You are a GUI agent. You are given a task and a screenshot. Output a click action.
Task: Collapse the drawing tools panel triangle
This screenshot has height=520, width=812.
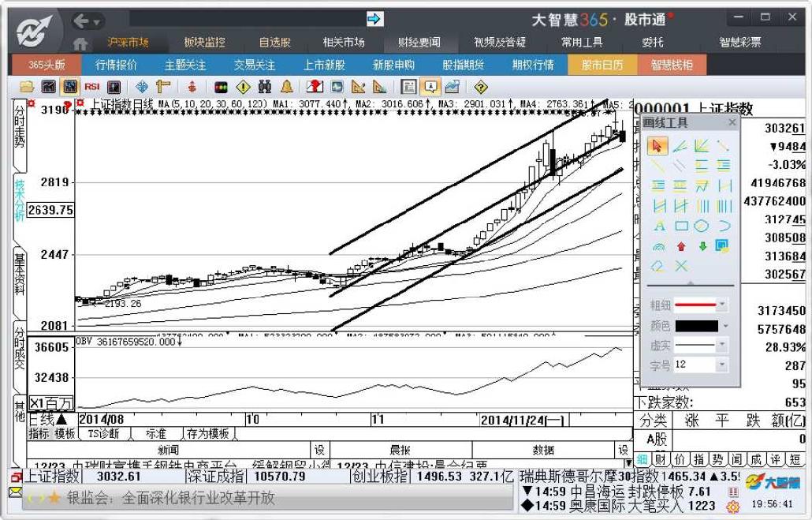coord(691,283)
